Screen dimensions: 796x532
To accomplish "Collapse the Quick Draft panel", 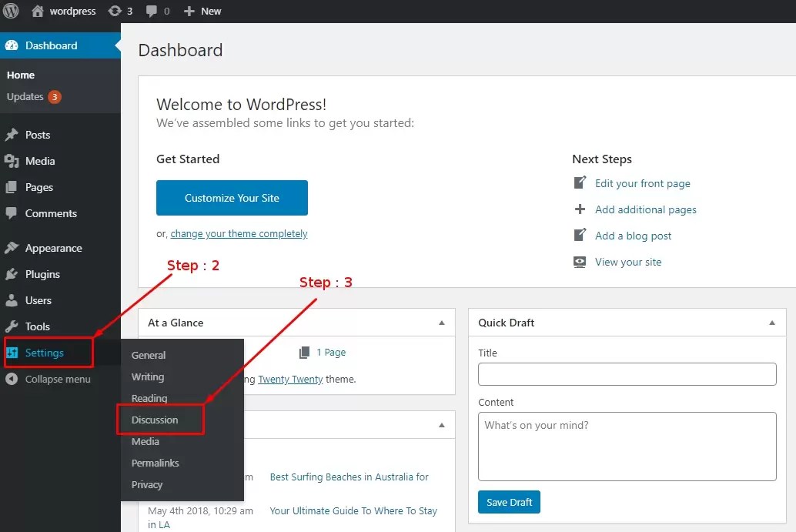I will coord(771,323).
